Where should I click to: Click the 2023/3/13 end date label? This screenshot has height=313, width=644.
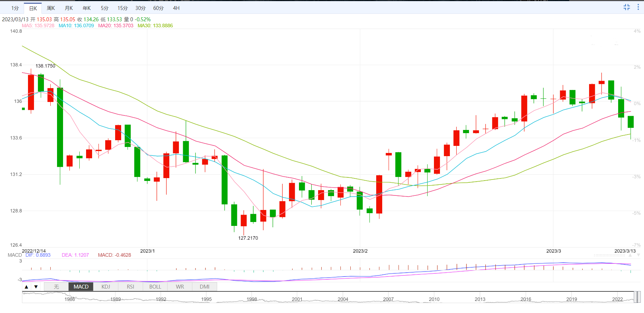(625, 251)
